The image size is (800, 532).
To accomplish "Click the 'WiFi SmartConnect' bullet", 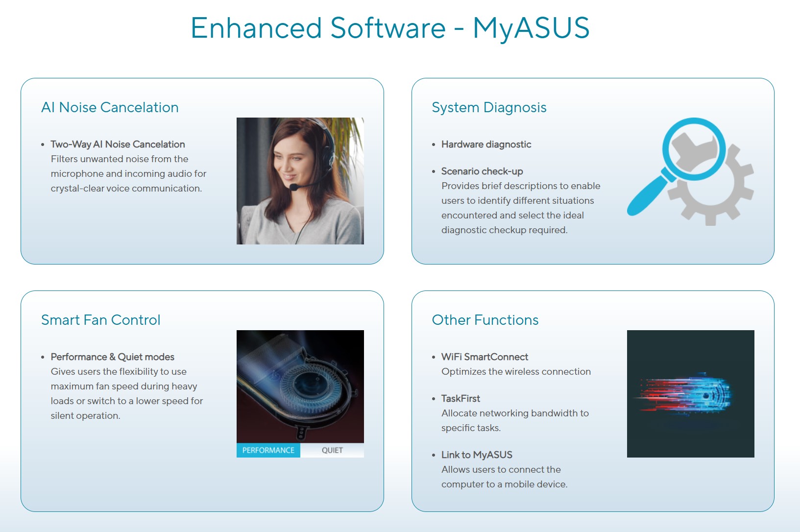I will (x=485, y=357).
